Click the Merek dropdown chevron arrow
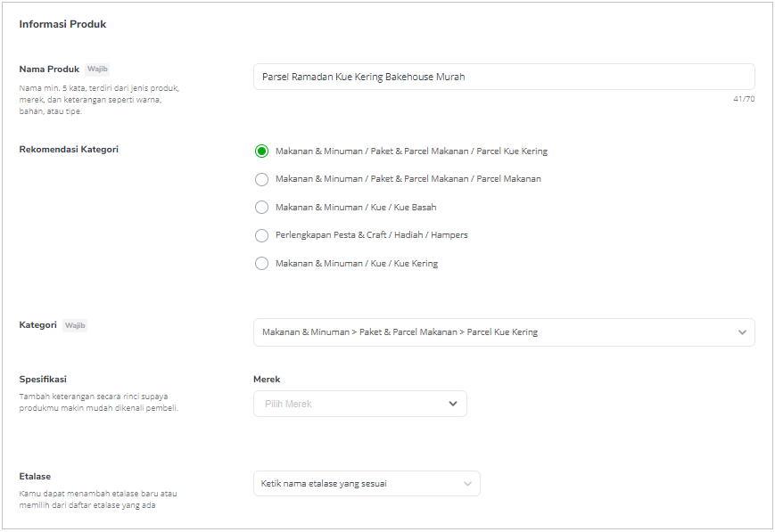The width and height of the screenshot is (775, 532). pos(453,404)
